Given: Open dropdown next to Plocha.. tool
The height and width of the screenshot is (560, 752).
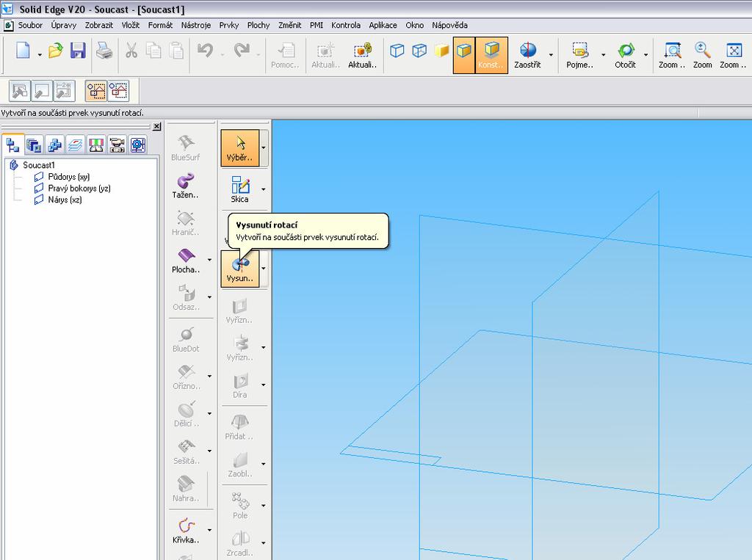Looking at the screenshot, I should coord(209,260).
